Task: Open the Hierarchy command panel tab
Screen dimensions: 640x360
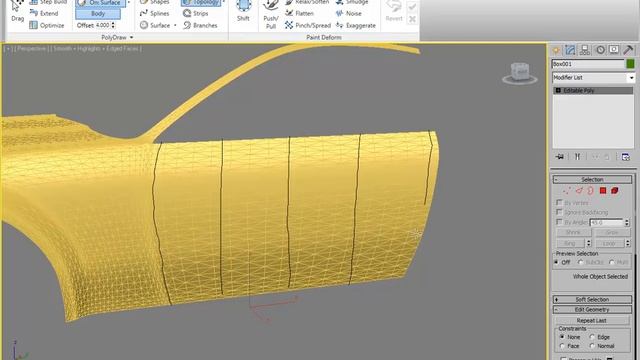Action: click(x=585, y=50)
